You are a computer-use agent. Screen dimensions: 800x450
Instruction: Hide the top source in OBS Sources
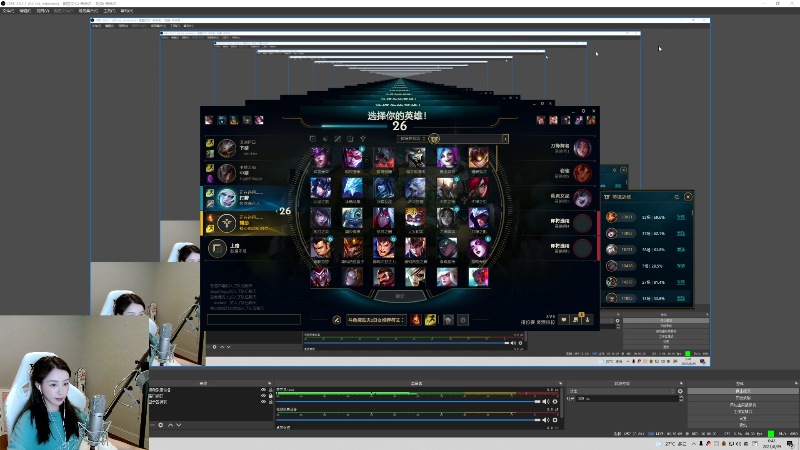coord(263,390)
